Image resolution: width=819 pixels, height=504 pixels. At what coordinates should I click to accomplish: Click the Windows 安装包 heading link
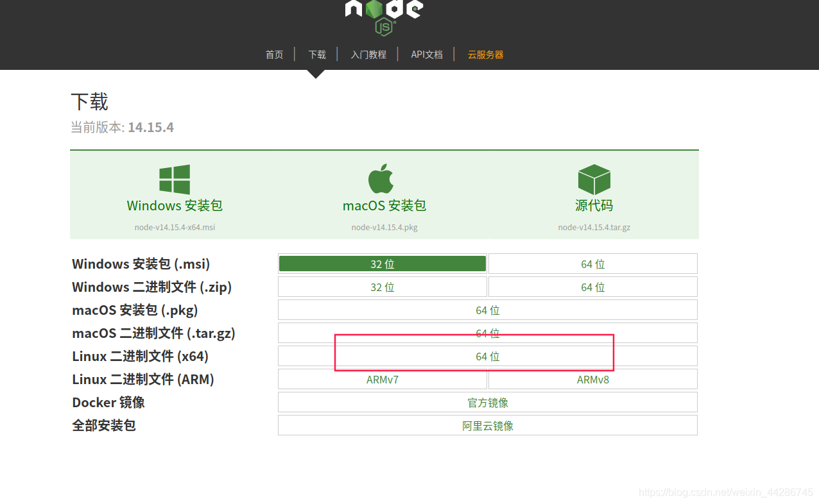click(x=175, y=206)
